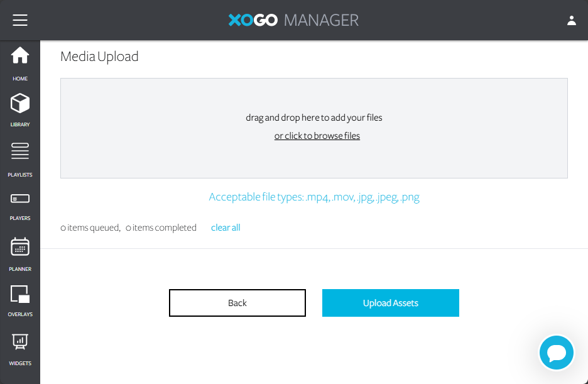
Task: Click the XOGO Manager logo
Action: 293,20
